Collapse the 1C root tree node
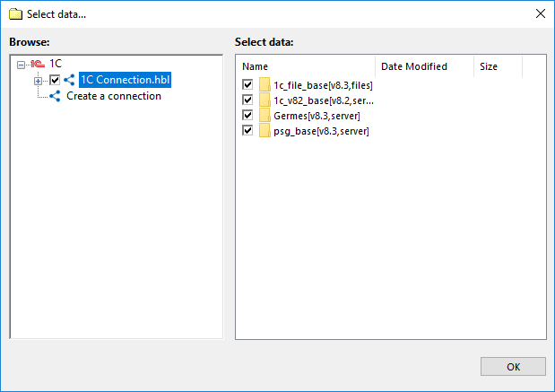This screenshot has height=392, width=555. click(21, 65)
